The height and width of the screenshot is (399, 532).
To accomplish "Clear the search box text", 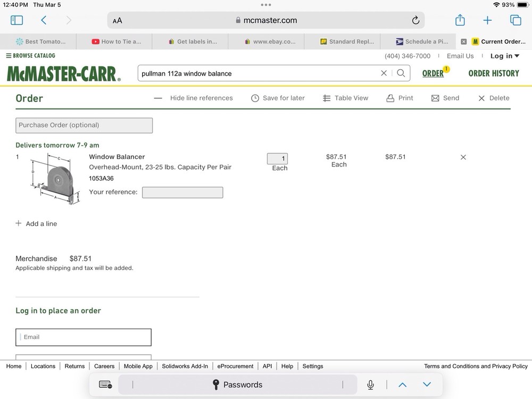I will tap(384, 73).
